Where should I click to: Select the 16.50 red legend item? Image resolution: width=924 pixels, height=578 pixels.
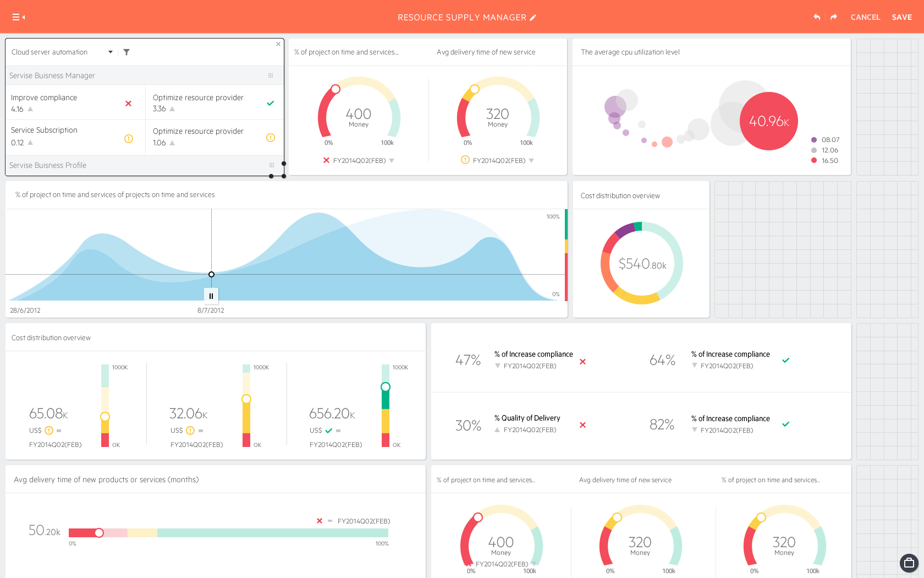click(825, 161)
